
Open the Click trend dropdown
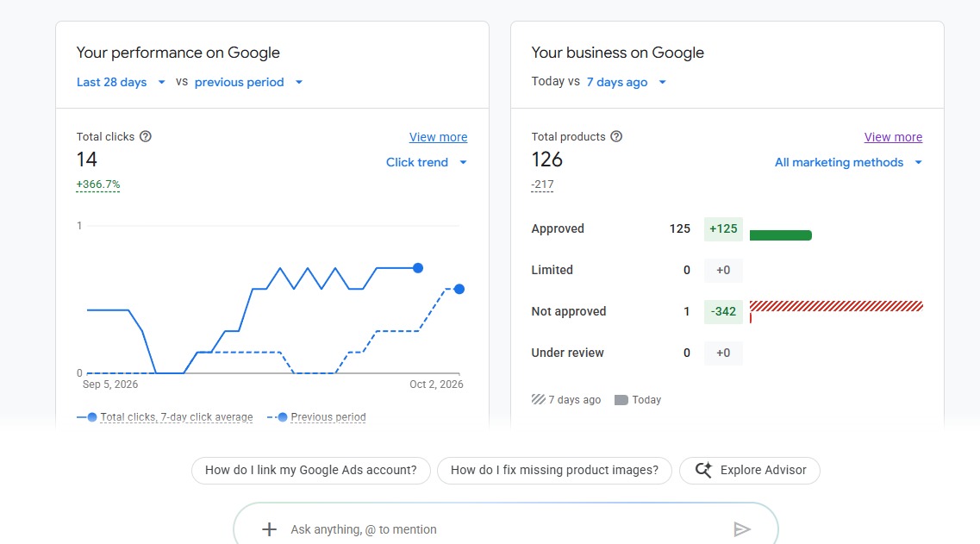pos(427,163)
